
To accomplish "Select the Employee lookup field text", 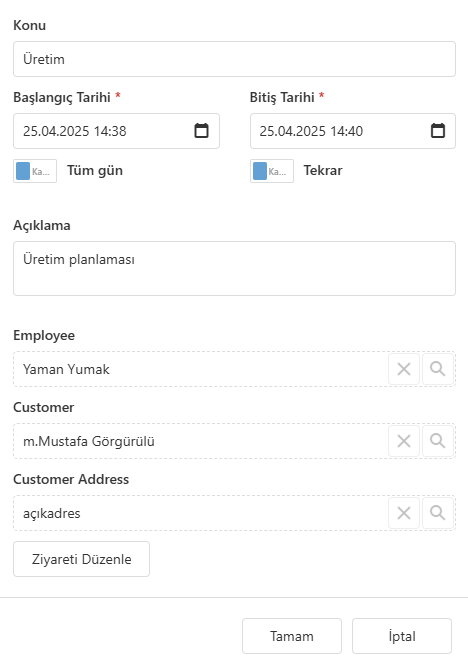I will click(201, 369).
